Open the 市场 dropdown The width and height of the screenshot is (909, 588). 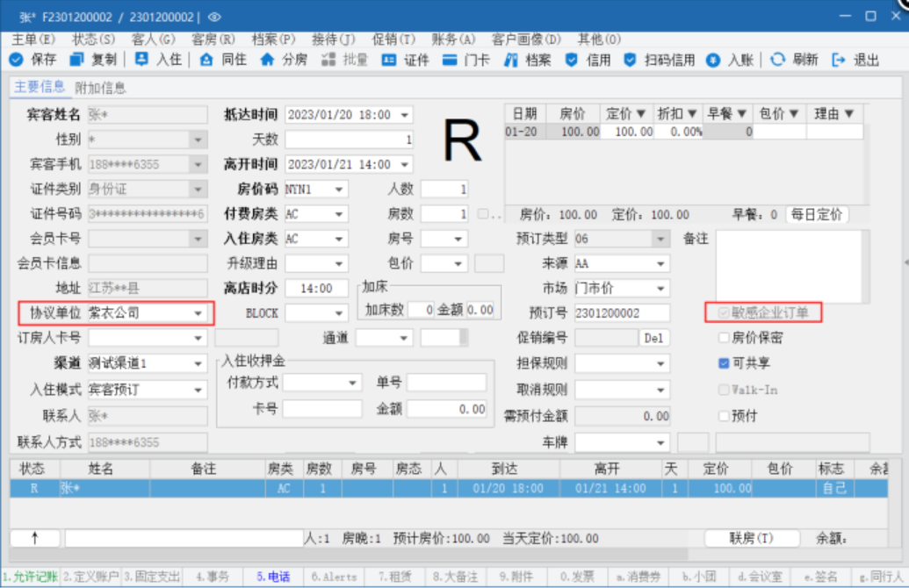[x=660, y=289]
